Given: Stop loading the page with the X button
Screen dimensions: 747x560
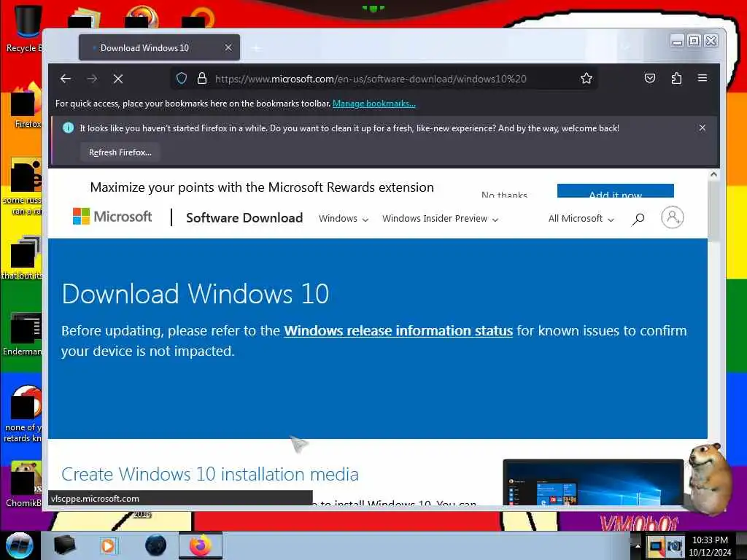Looking at the screenshot, I should [118, 79].
